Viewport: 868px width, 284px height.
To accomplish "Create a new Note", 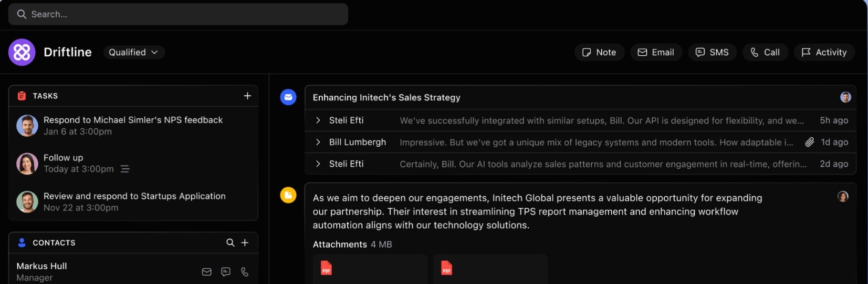I will [599, 52].
